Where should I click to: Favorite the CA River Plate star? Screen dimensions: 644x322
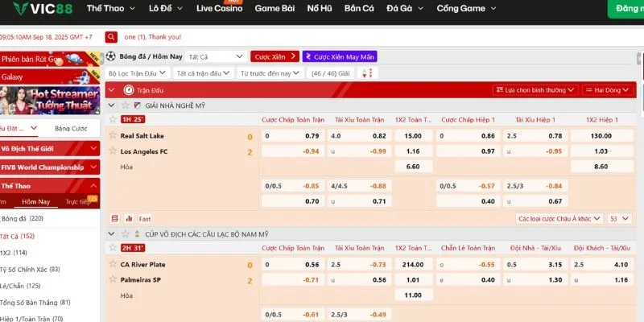[x=113, y=264]
